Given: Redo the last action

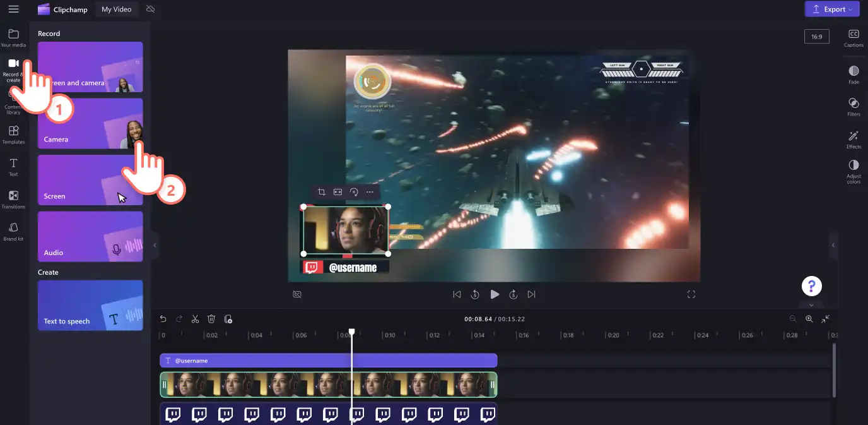Looking at the screenshot, I should 179,319.
